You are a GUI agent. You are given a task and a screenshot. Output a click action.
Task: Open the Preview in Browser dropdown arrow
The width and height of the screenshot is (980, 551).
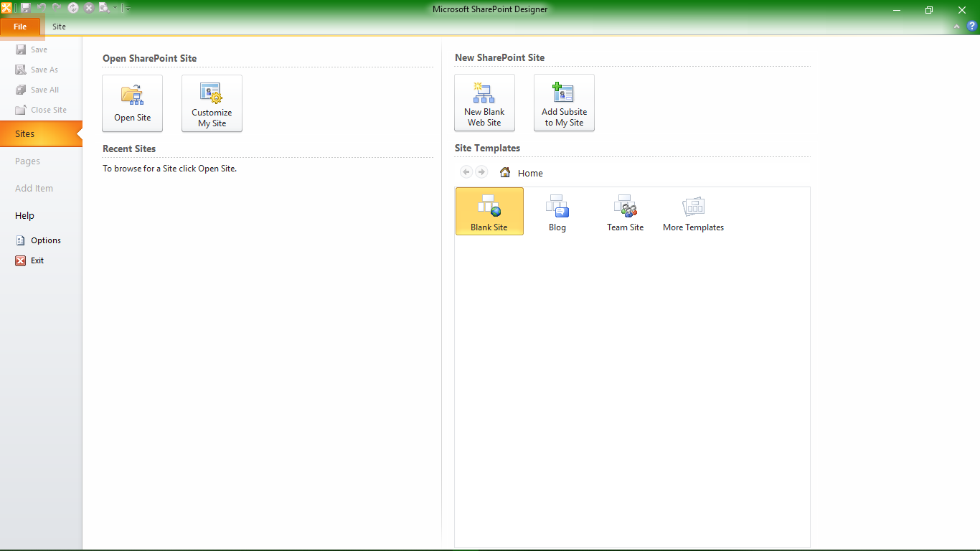(115, 9)
